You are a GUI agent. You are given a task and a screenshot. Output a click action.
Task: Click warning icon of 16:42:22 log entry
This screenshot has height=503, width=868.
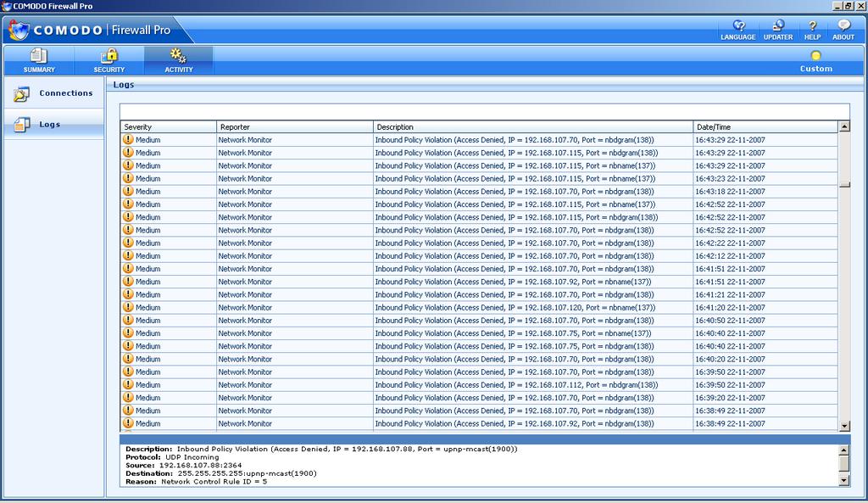tap(128, 242)
